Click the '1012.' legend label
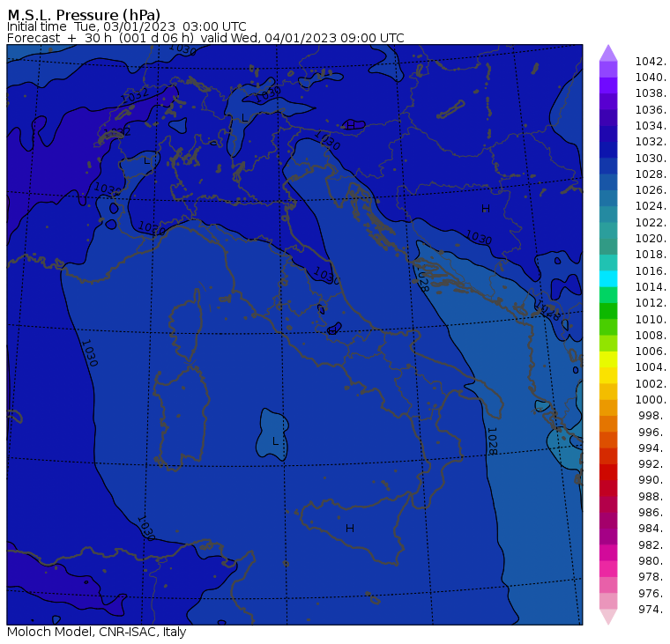The image size is (670, 644). tap(651, 303)
